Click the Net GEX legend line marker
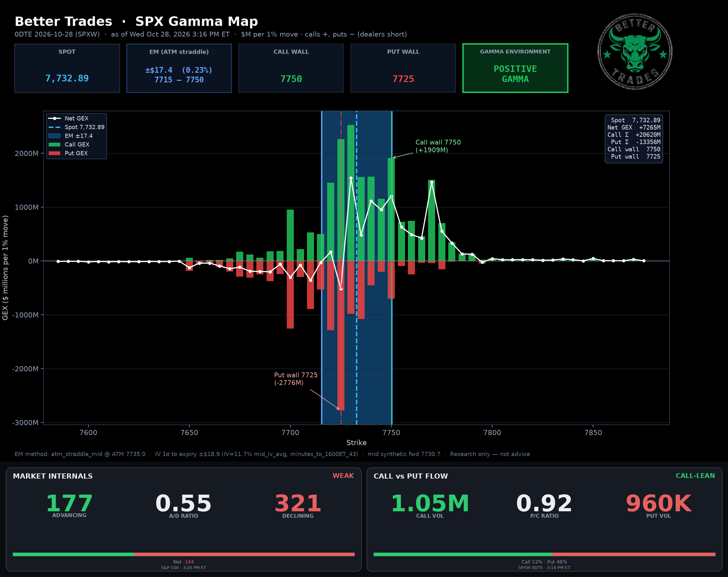The width and height of the screenshot is (728, 577). tap(54, 119)
